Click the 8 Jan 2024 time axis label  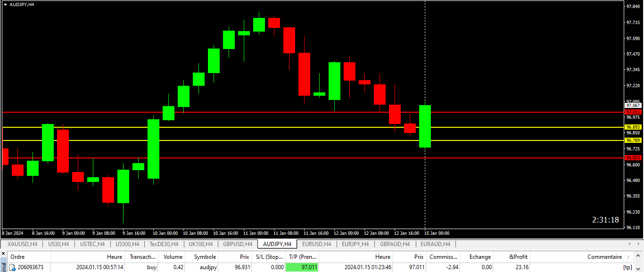point(13,233)
